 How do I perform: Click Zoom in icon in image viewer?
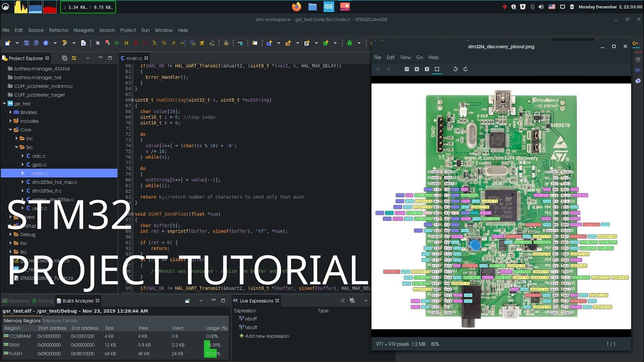417,69
